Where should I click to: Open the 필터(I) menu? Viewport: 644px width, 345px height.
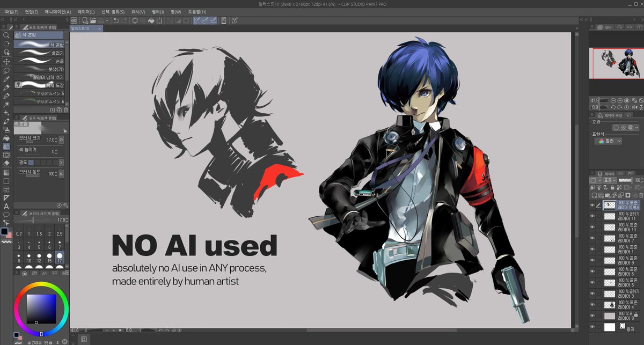point(158,11)
